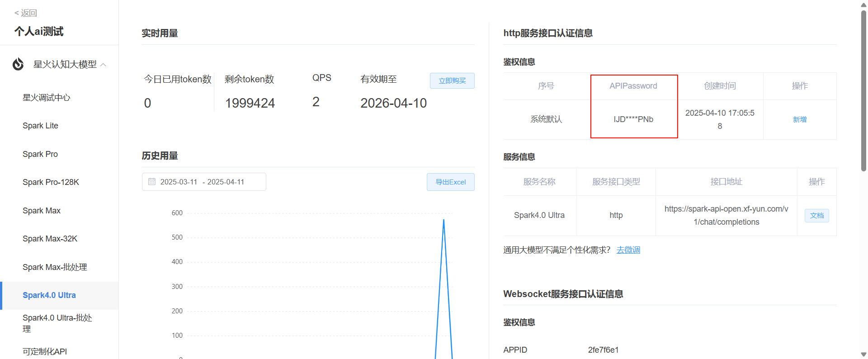Click the 接口地址 column header

(x=726, y=182)
